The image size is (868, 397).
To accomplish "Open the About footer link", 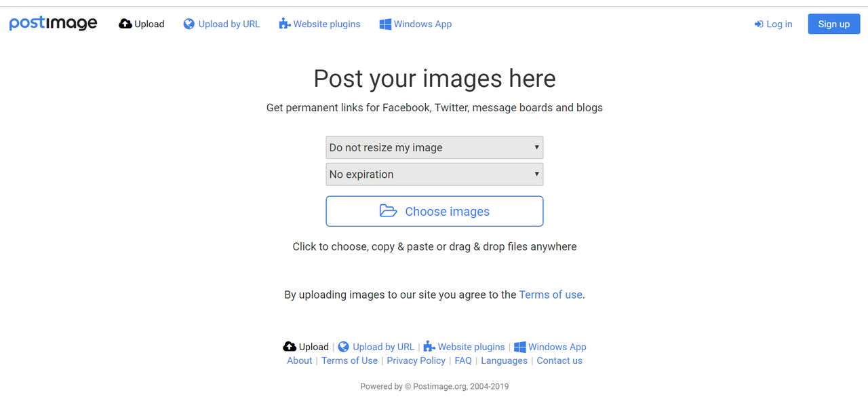I will [x=300, y=360].
